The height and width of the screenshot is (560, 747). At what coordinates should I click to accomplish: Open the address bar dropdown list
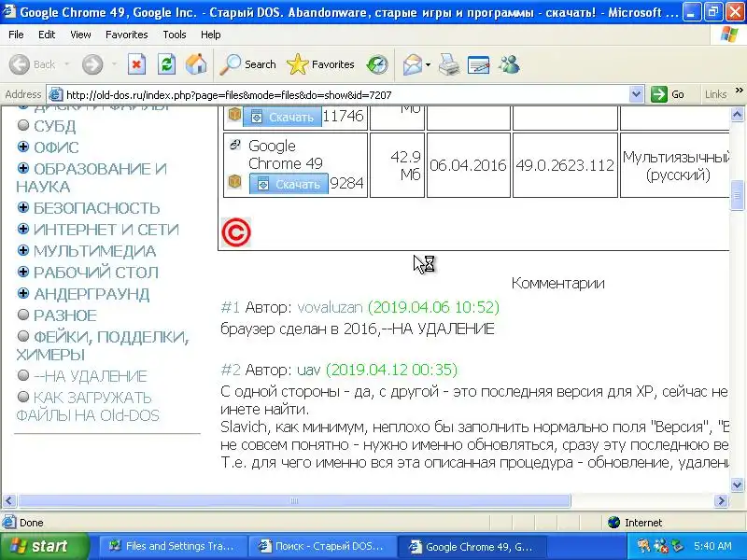(636, 94)
